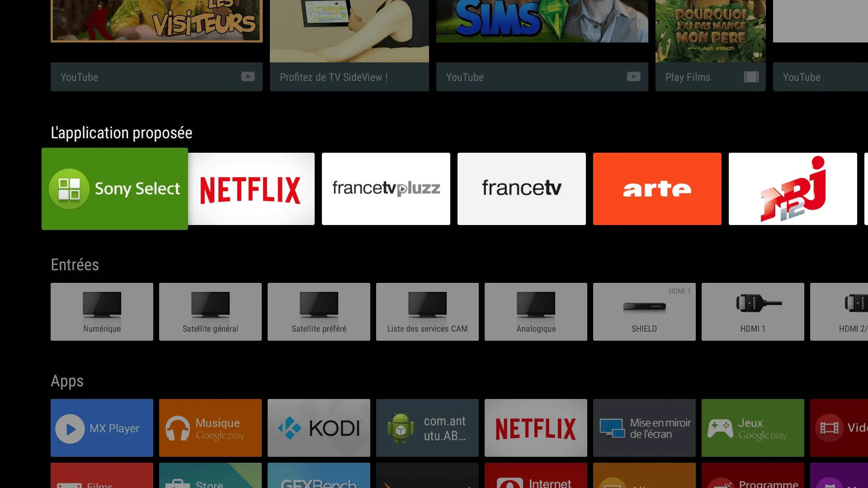Open MX Player app

click(102, 428)
